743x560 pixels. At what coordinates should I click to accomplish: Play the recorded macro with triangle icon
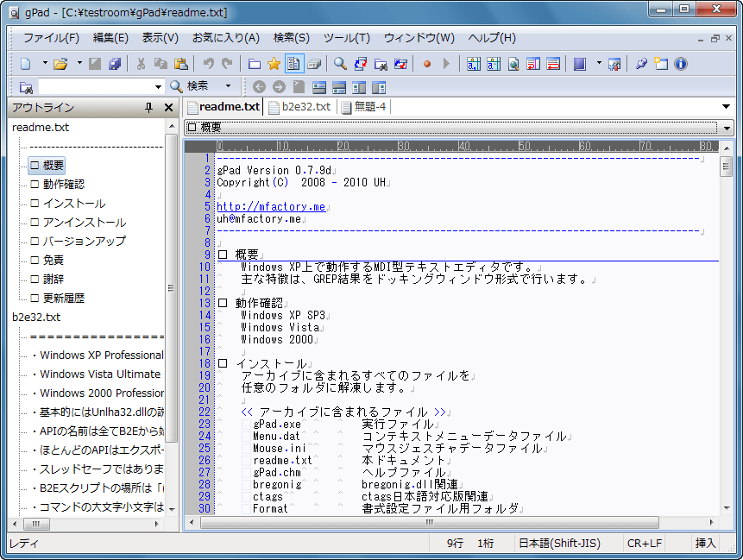pyautogui.click(x=446, y=64)
